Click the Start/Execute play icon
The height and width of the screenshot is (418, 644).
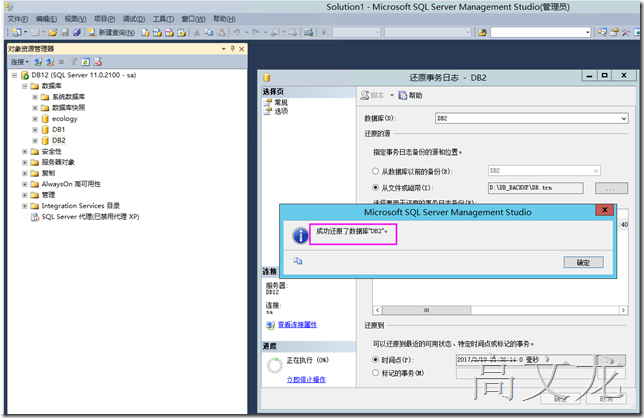324,32
